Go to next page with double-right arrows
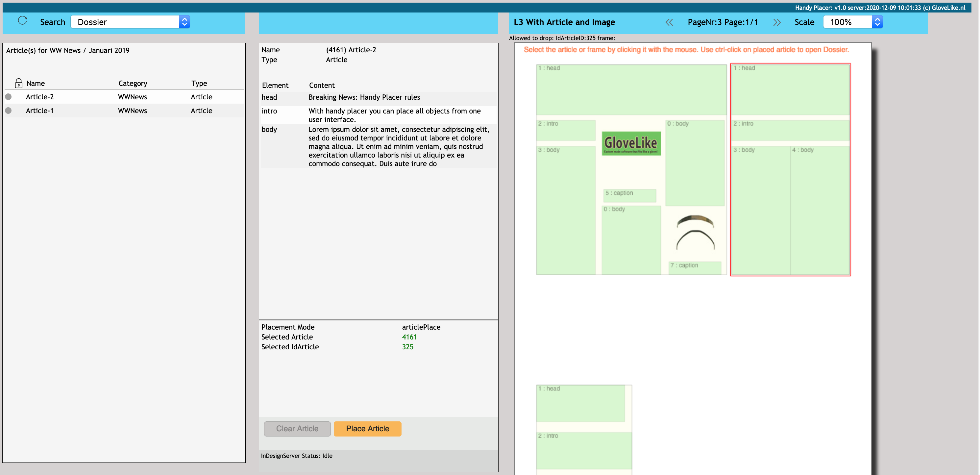Screen dimensions: 980x475 coord(776,22)
